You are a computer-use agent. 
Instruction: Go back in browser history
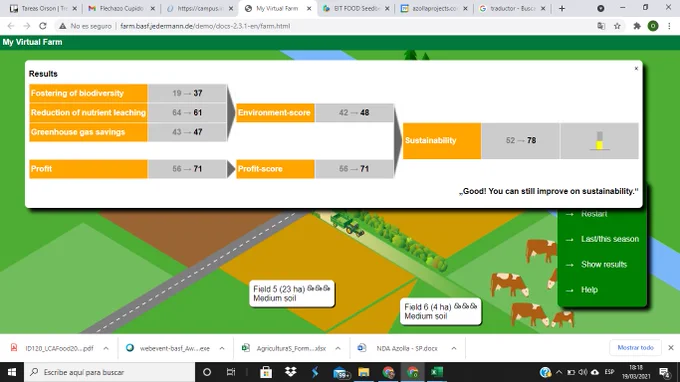[11, 26]
